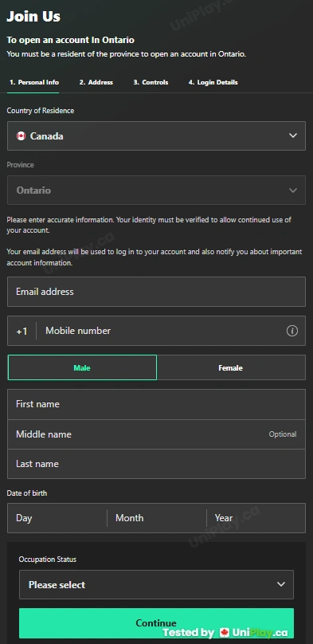Click the Month field of birth date
The width and height of the screenshot is (313, 644).
tap(157, 518)
